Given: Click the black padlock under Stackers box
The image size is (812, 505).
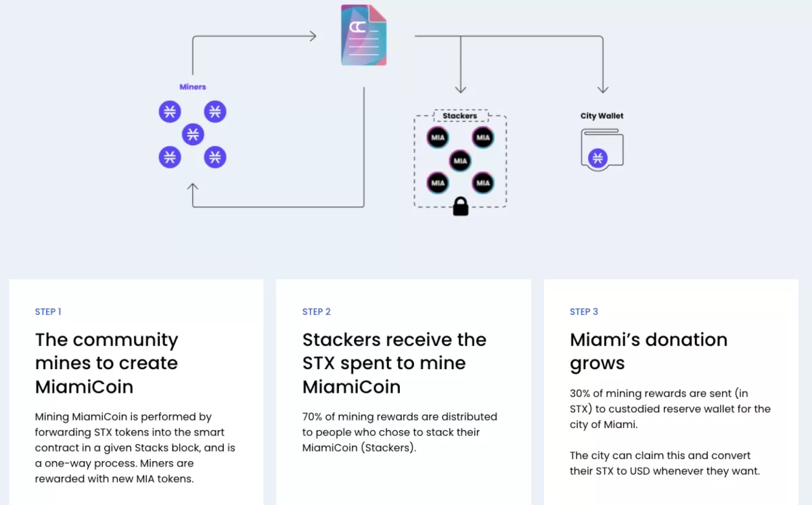Looking at the screenshot, I should tap(461, 206).
